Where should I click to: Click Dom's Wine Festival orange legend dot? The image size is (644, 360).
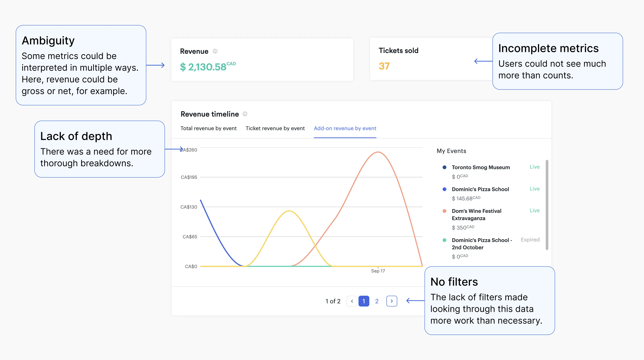(444, 211)
